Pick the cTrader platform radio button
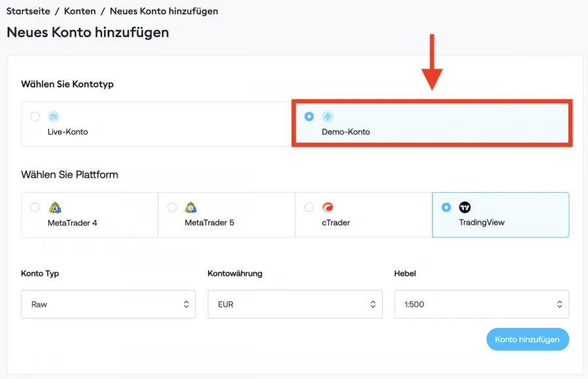 point(309,207)
